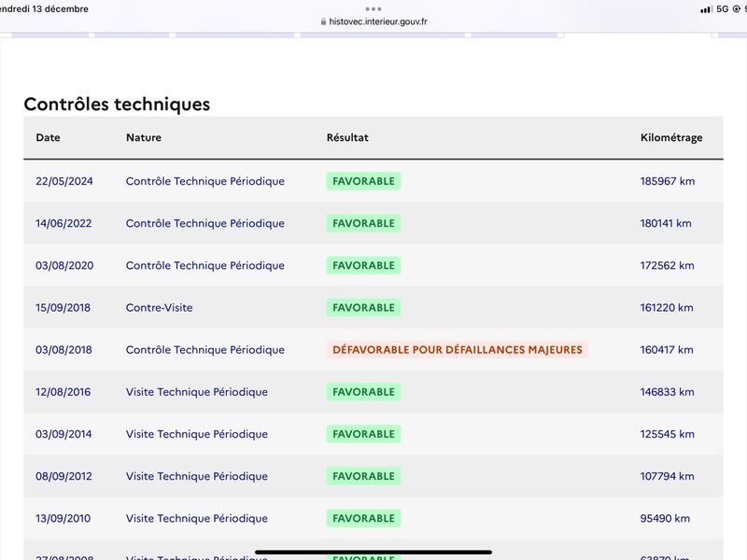Select date 08/09/2012
Viewport: 747px width, 560px height.
coord(63,476)
